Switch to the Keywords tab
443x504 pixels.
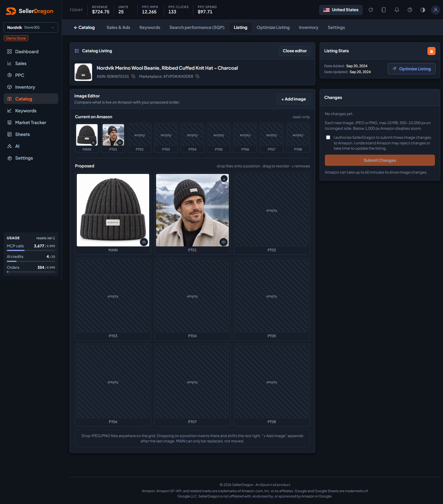(x=150, y=27)
